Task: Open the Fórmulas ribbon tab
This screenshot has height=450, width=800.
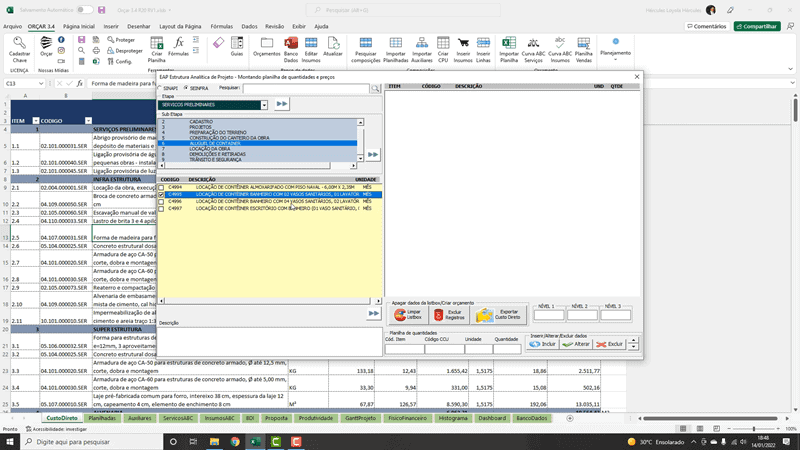Action: point(222,26)
